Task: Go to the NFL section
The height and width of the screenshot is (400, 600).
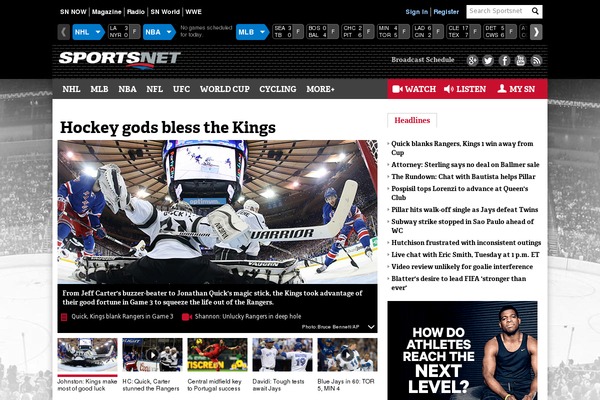Action: pos(155,89)
